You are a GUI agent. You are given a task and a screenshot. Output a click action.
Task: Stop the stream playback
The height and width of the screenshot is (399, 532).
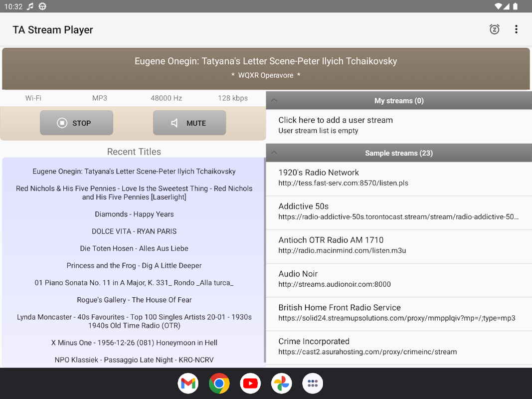[76, 123]
